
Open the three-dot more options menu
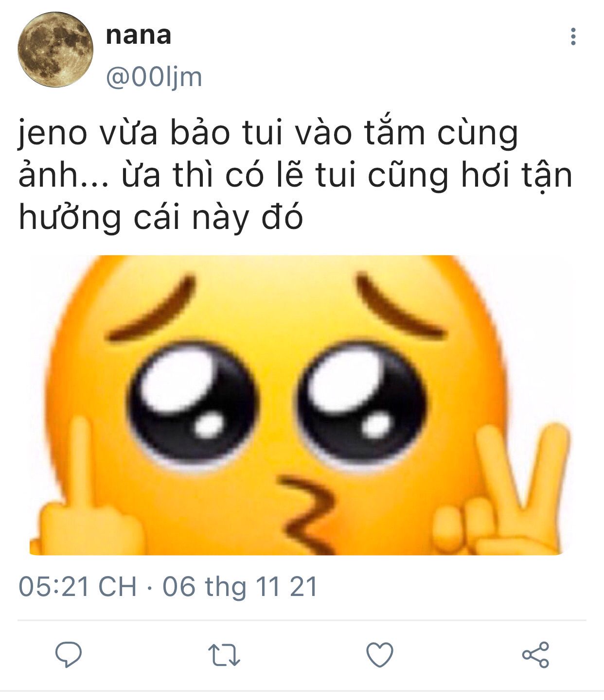(x=573, y=36)
